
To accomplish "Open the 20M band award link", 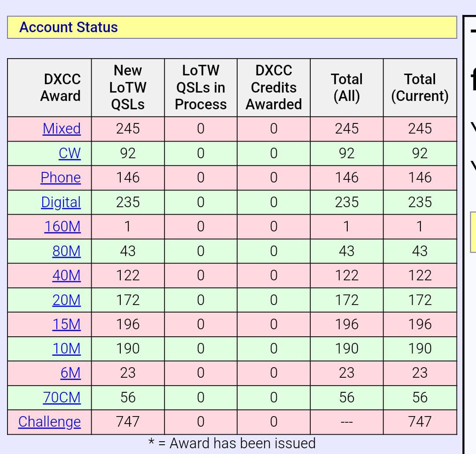I will coord(67,300).
